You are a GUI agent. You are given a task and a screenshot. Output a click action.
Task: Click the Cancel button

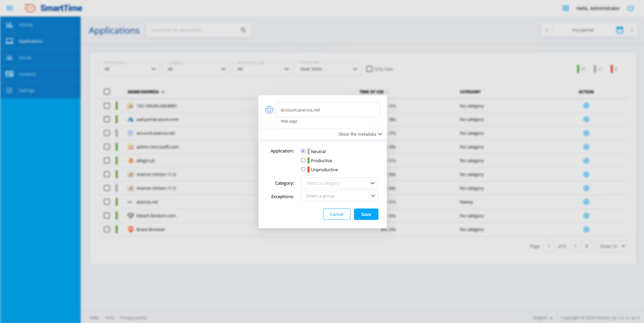click(x=336, y=215)
